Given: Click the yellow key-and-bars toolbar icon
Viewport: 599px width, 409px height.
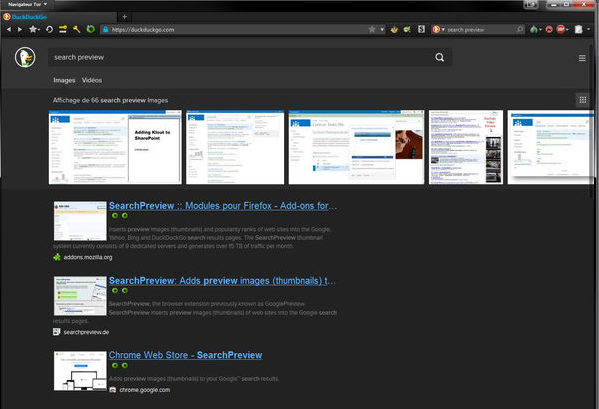Looking at the screenshot, I should [63, 29].
